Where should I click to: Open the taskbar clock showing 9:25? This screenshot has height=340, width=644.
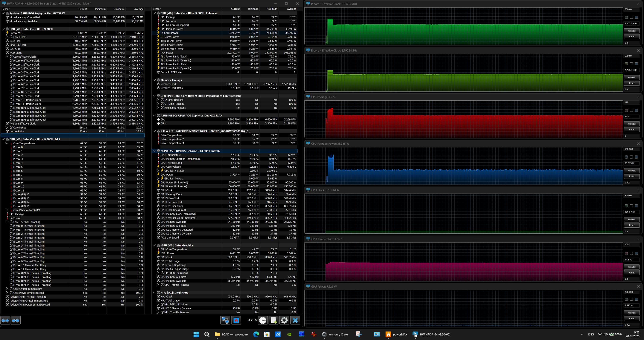click(x=632, y=334)
